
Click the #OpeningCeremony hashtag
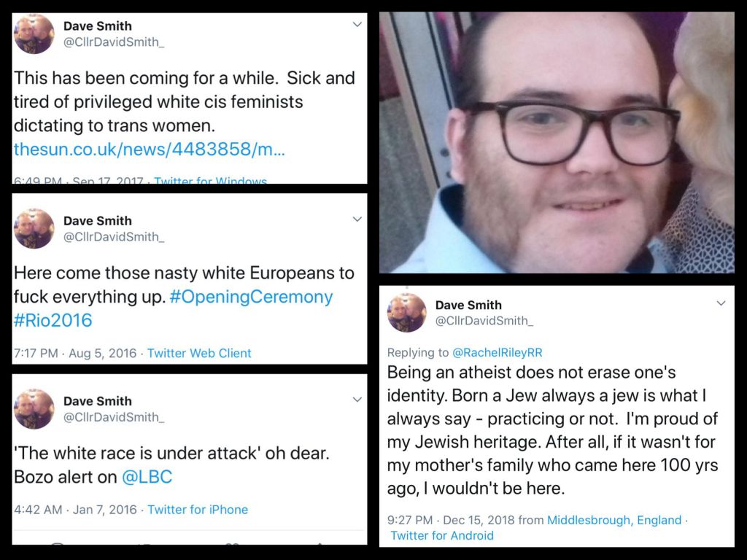point(251,297)
